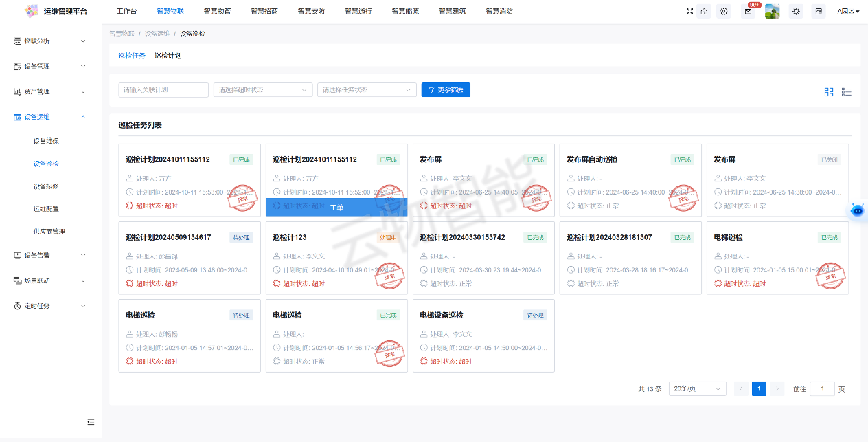Open 请选择任务状态 dropdown
Viewport: 868px width, 442px height.
pyautogui.click(x=367, y=90)
